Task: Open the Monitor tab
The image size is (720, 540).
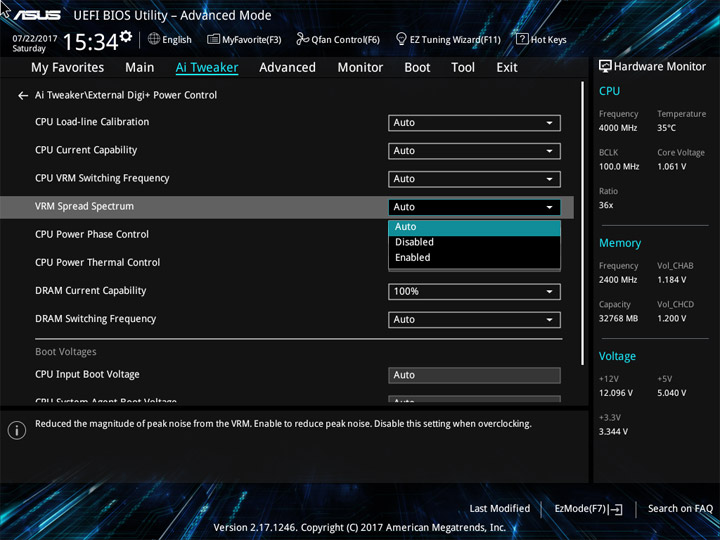Action: [x=360, y=68]
